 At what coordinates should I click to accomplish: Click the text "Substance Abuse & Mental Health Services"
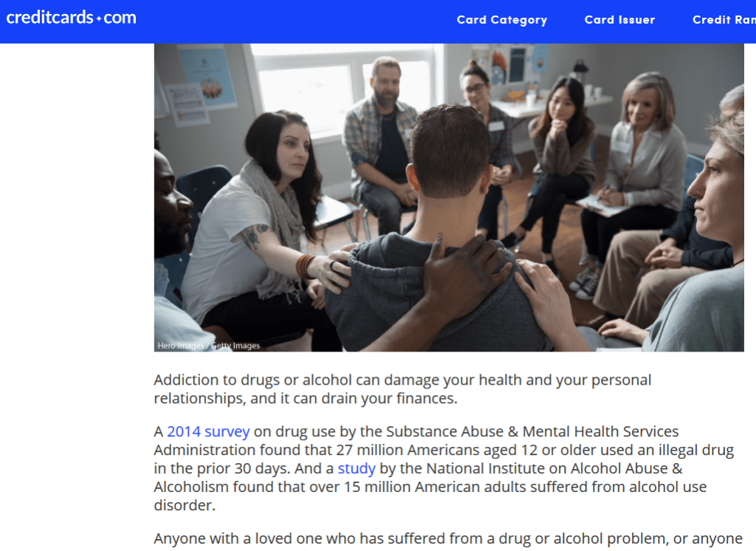[x=532, y=431]
